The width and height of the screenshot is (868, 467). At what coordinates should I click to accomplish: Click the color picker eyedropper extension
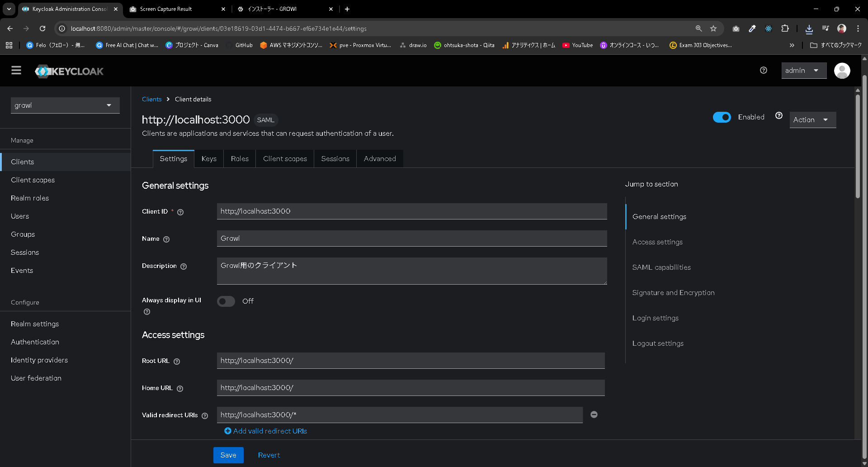[752, 29]
